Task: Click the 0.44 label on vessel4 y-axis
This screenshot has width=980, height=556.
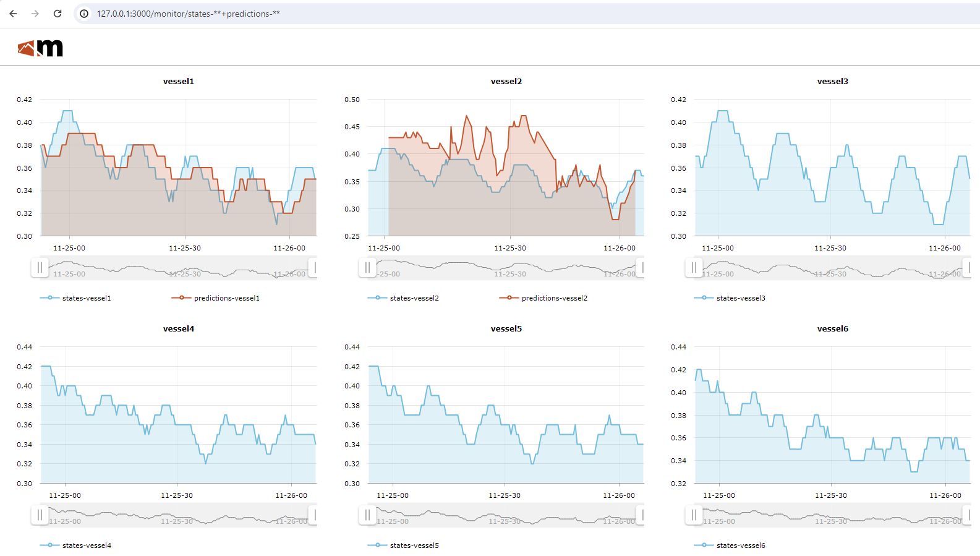Action: pyautogui.click(x=24, y=347)
